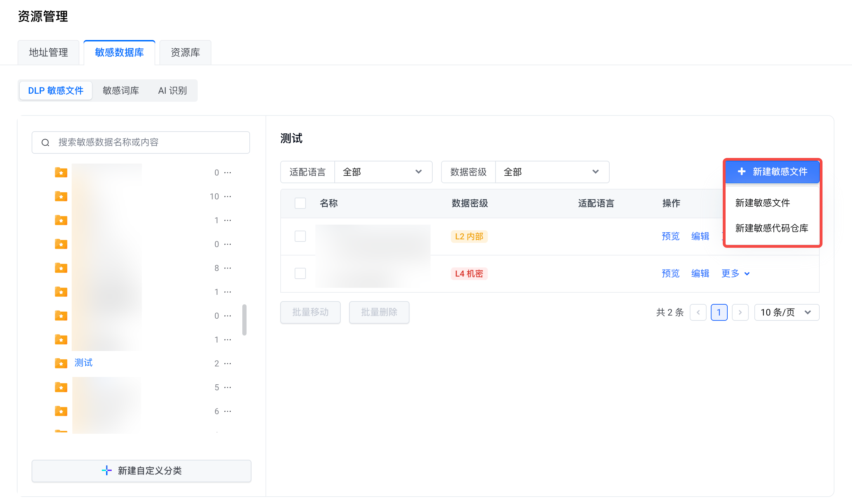
Task: Open more options for the folder with count 5
Action: 228,387
